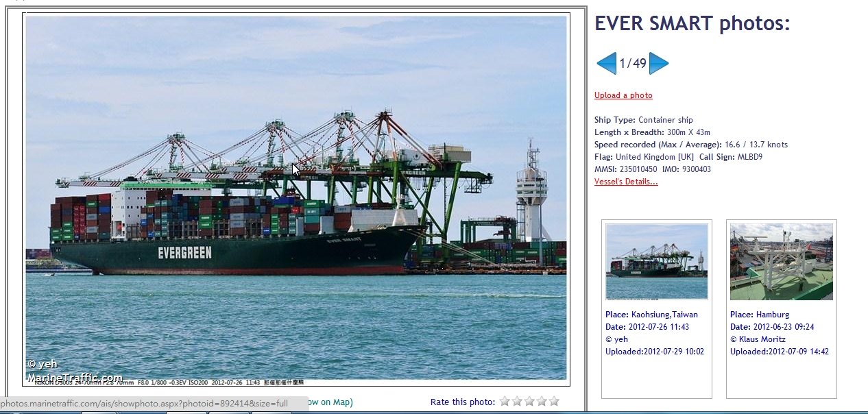This screenshot has height=414, width=868.
Task: Select 'Uploaded:2012-07-29 10:02' text
Action: point(655,352)
